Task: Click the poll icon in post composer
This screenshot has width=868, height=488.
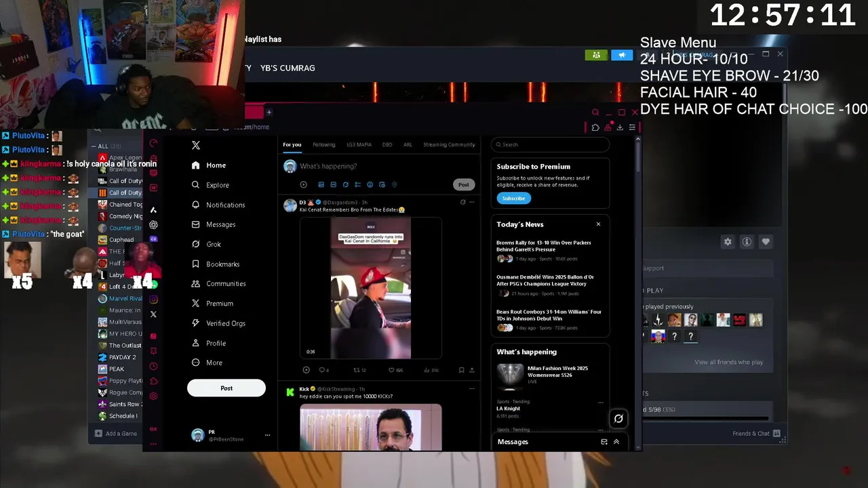Action: click(357, 184)
